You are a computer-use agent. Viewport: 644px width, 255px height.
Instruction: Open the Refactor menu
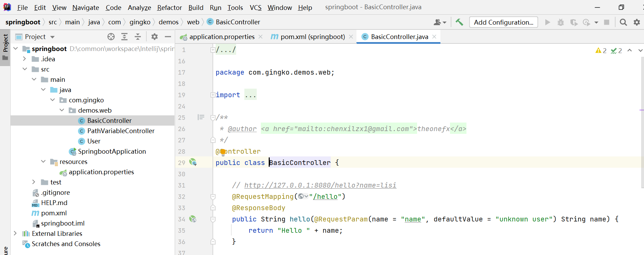(170, 8)
